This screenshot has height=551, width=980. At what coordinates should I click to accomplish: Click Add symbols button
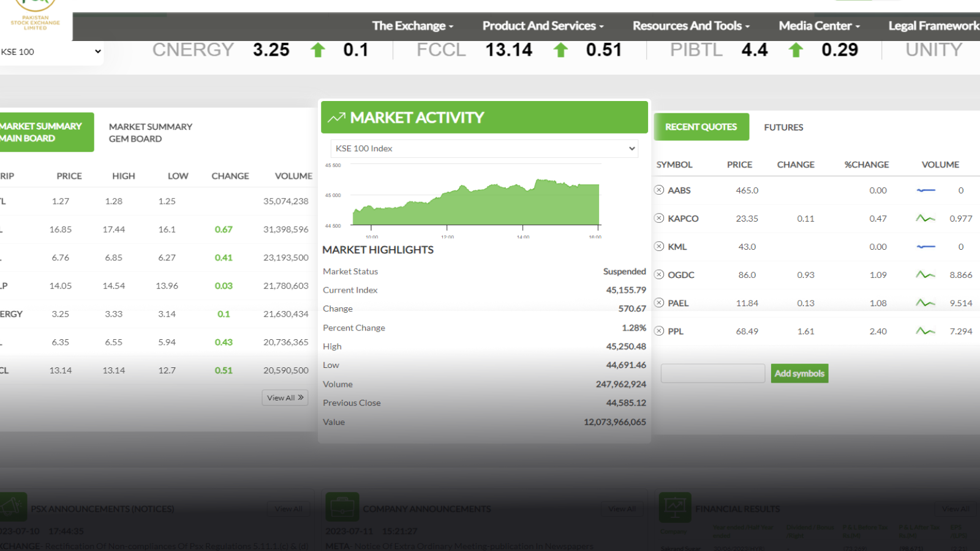point(799,373)
